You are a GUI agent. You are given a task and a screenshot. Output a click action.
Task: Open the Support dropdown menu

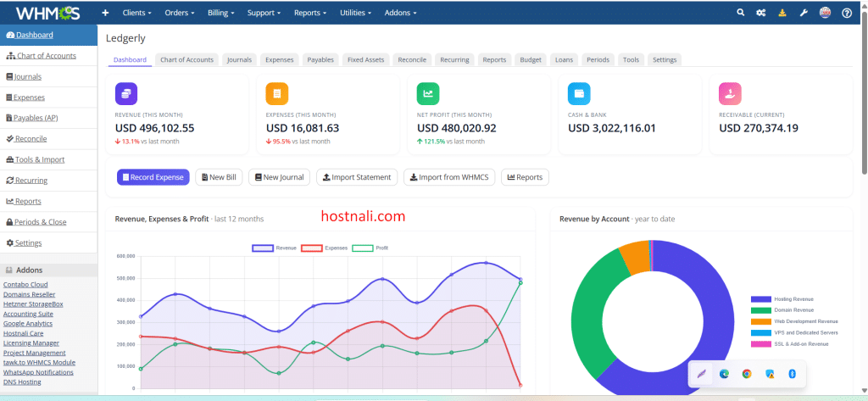pos(264,13)
